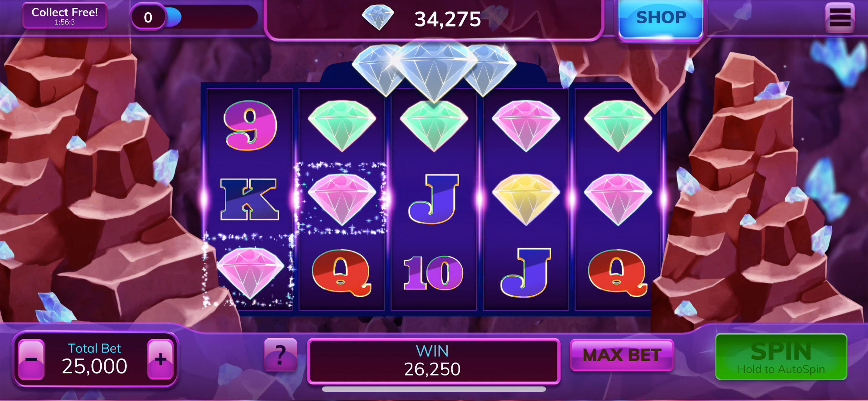Tap the large diamond cluster above reels
This screenshot has height=401, width=868.
pyautogui.click(x=434, y=70)
